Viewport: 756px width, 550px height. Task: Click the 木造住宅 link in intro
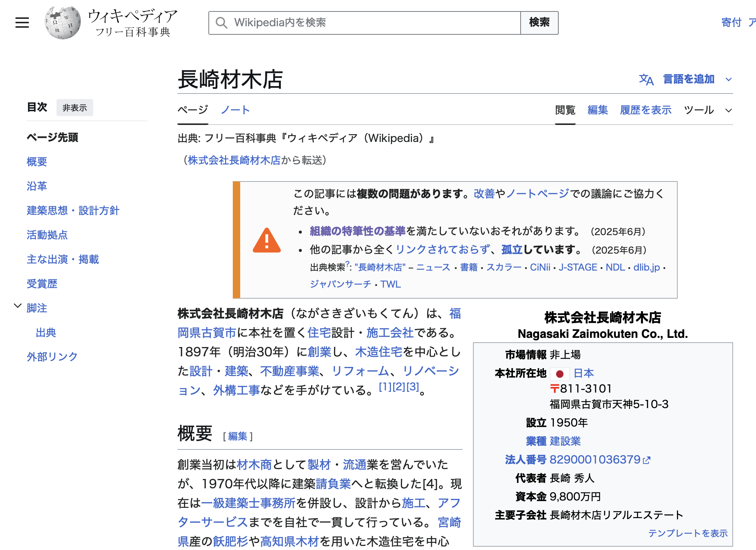tap(379, 352)
